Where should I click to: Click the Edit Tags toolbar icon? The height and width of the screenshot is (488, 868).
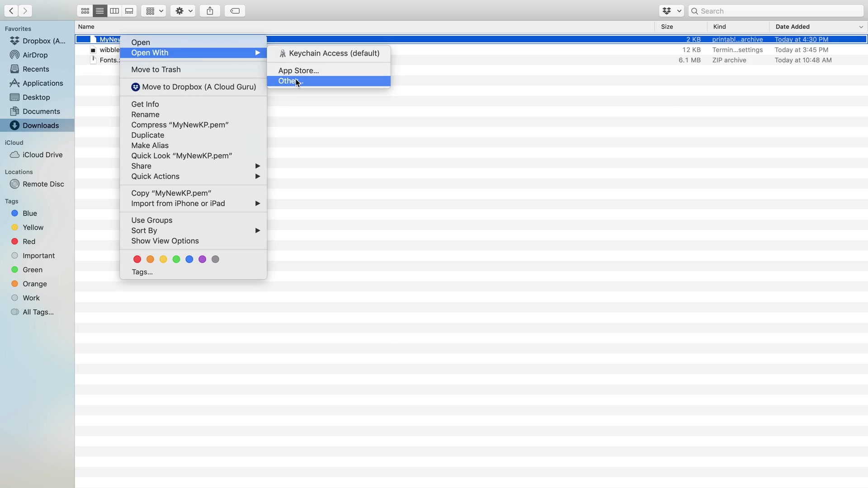(x=235, y=11)
